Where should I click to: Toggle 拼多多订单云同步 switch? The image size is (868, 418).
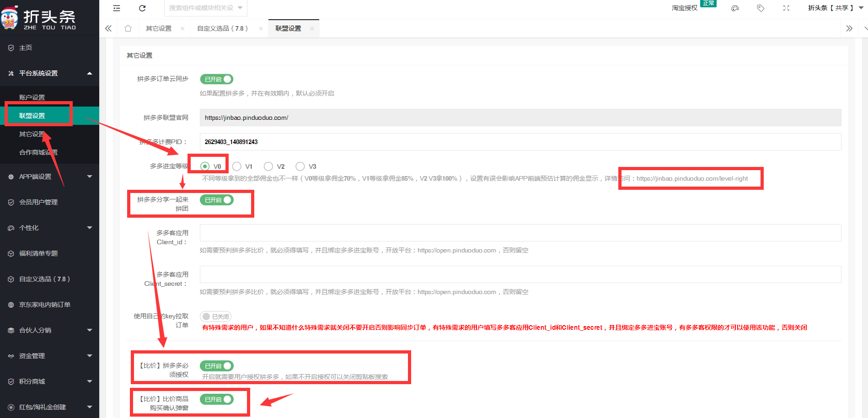pyautogui.click(x=217, y=79)
